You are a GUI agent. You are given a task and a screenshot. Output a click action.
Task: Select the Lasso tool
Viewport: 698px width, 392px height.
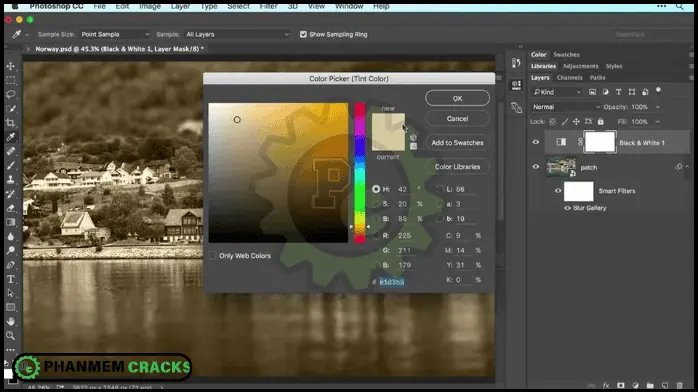tap(11, 95)
